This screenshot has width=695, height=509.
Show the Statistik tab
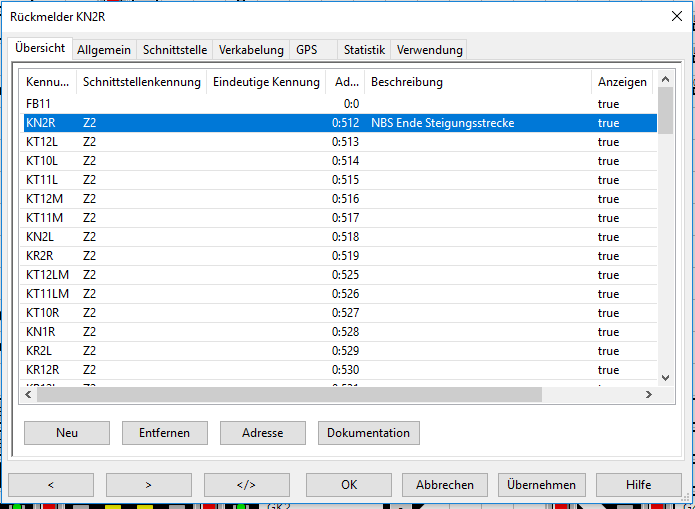click(x=364, y=49)
